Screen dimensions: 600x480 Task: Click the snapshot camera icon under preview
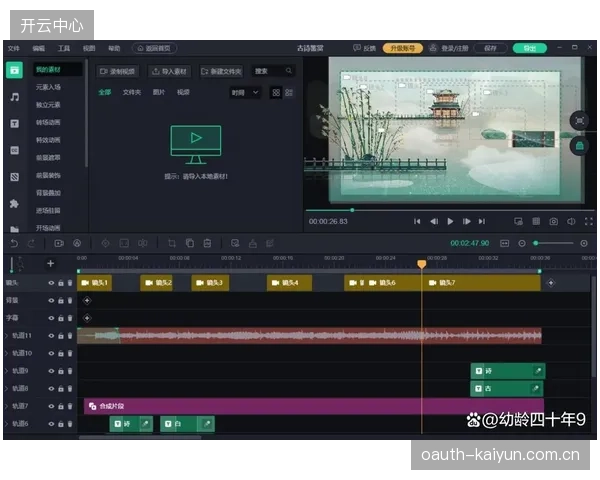click(553, 221)
